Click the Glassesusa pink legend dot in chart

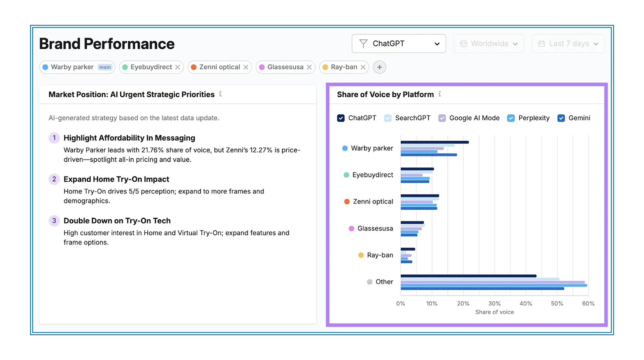pos(351,228)
